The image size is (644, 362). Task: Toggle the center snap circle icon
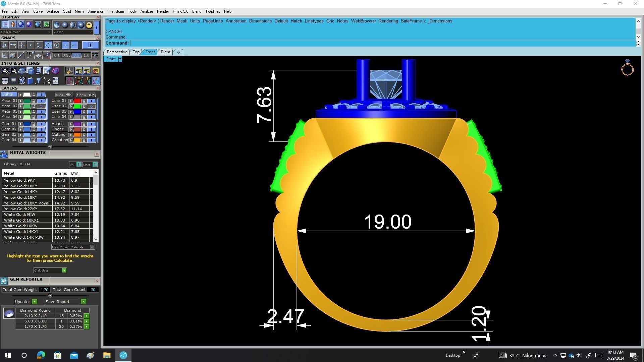[x=57, y=45]
